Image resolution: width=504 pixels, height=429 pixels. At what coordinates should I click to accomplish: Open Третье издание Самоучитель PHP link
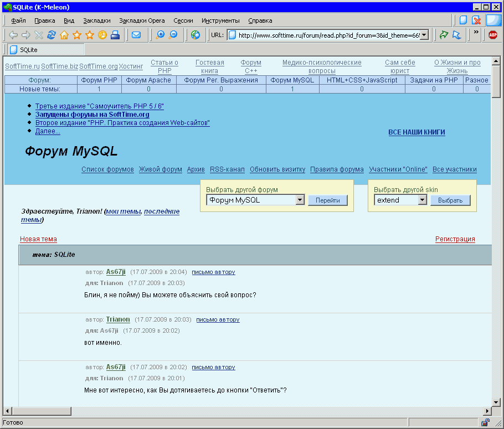pyautogui.click(x=99, y=106)
